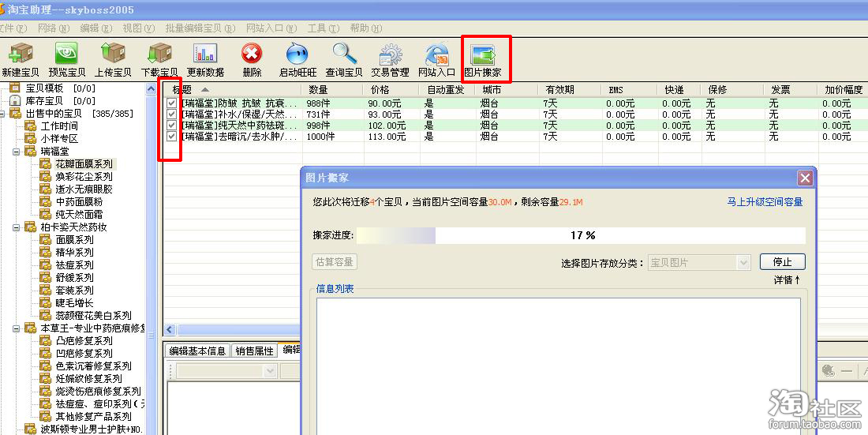868x435 pixels.
Task: Select the 花瓣面膜系列 category
Action: click(x=84, y=164)
